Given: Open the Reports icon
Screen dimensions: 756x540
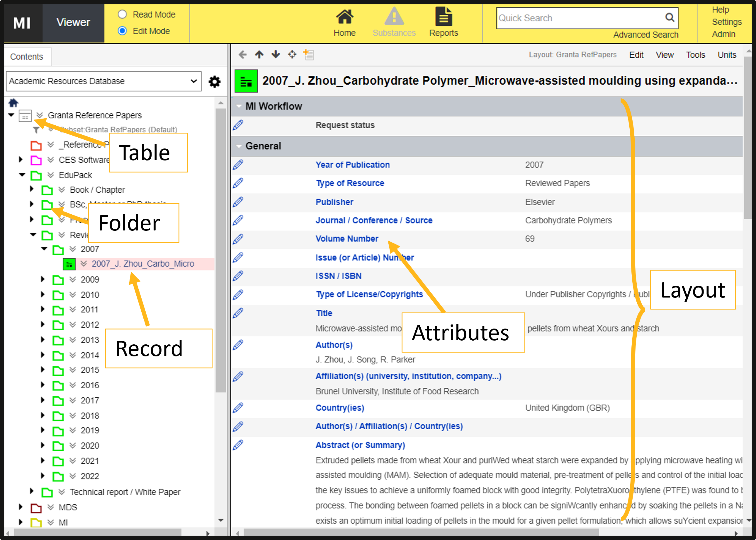Looking at the screenshot, I should pyautogui.click(x=443, y=17).
